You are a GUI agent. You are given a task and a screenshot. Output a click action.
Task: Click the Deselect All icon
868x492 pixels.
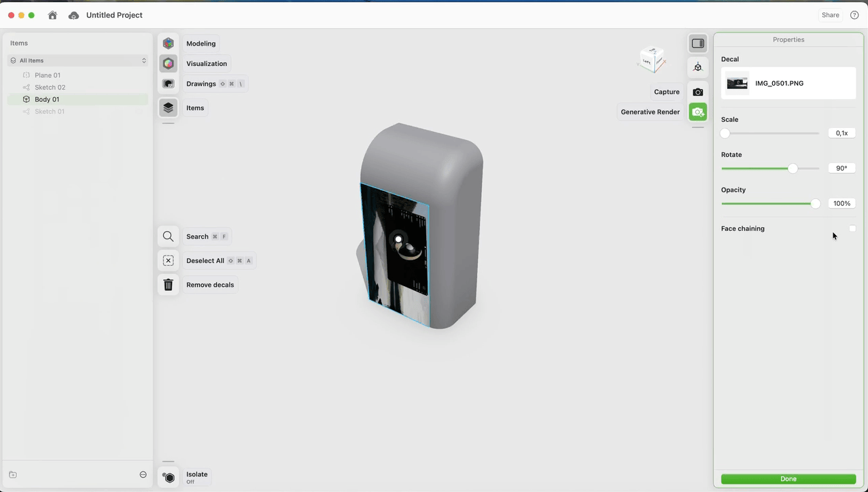coord(169,261)
